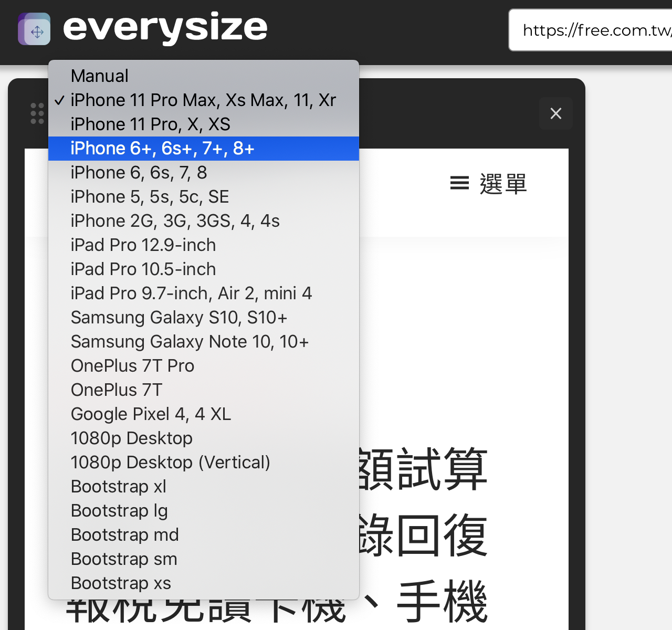
Task: Select iPad Pro 10.5-inch option
Action: pyautogui.click(x=204, y=269)
